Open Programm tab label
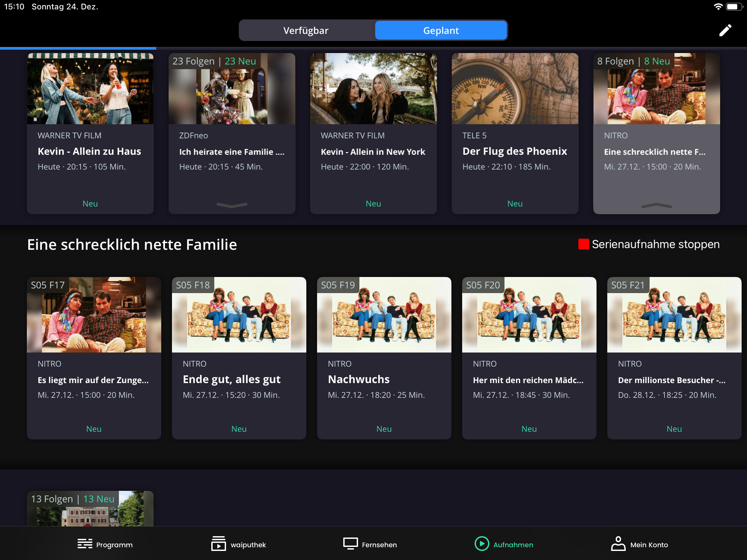The image size is (747, 560). tap(115, 545)
